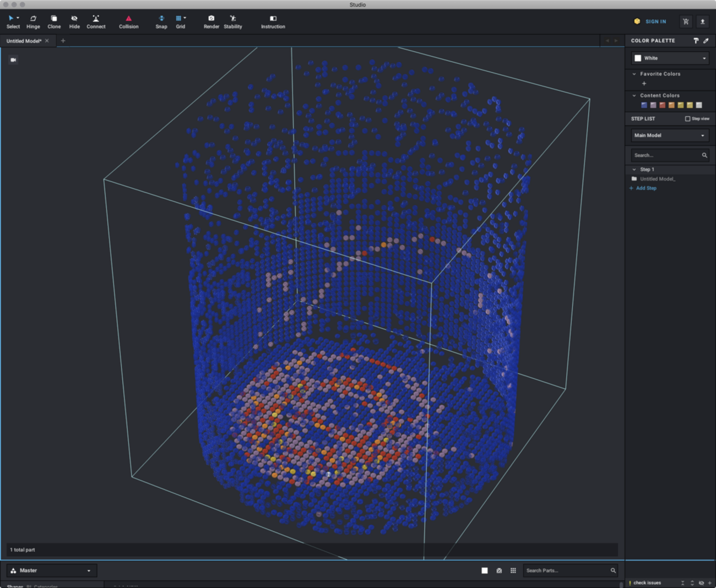Open a new tab with plus button

[x=63, y=41]
